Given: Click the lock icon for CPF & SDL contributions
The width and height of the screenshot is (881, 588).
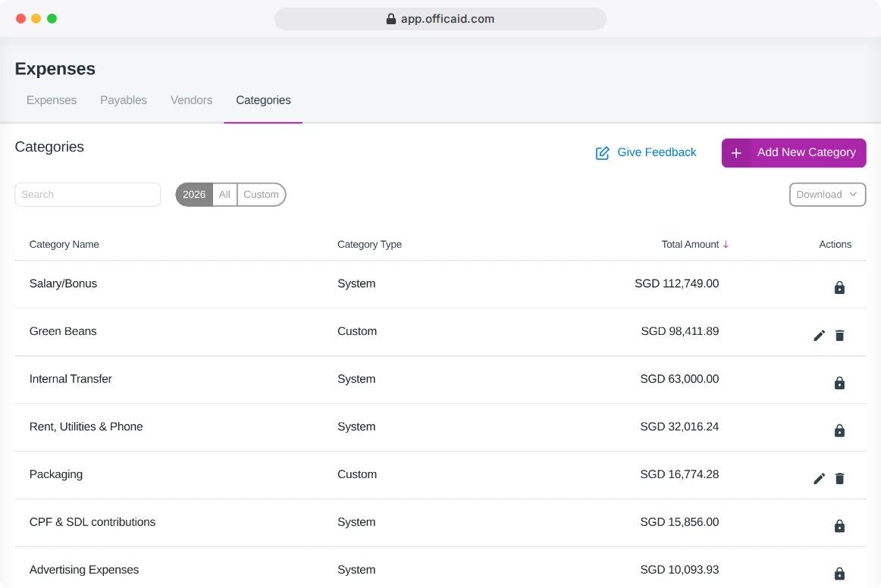Looking at the screenshot, I should coord(839,526).
